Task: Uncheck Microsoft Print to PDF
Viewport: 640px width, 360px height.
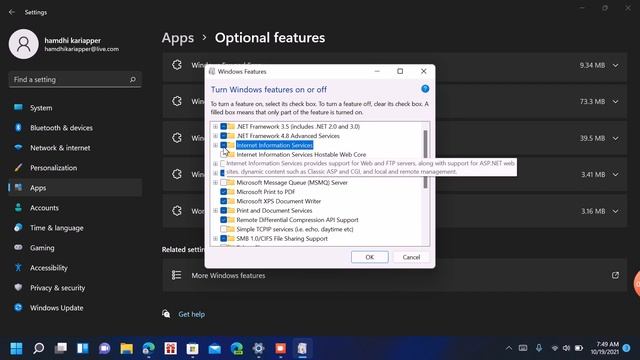Action: tap(224, 192)
